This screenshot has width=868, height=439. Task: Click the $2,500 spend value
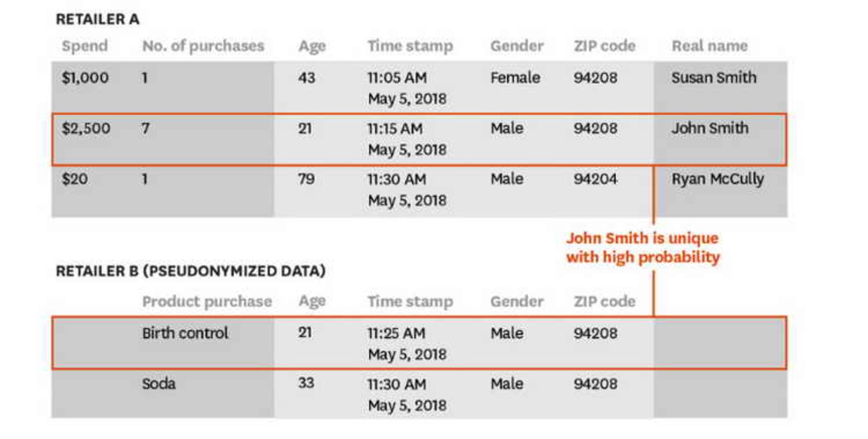point(86,129)
